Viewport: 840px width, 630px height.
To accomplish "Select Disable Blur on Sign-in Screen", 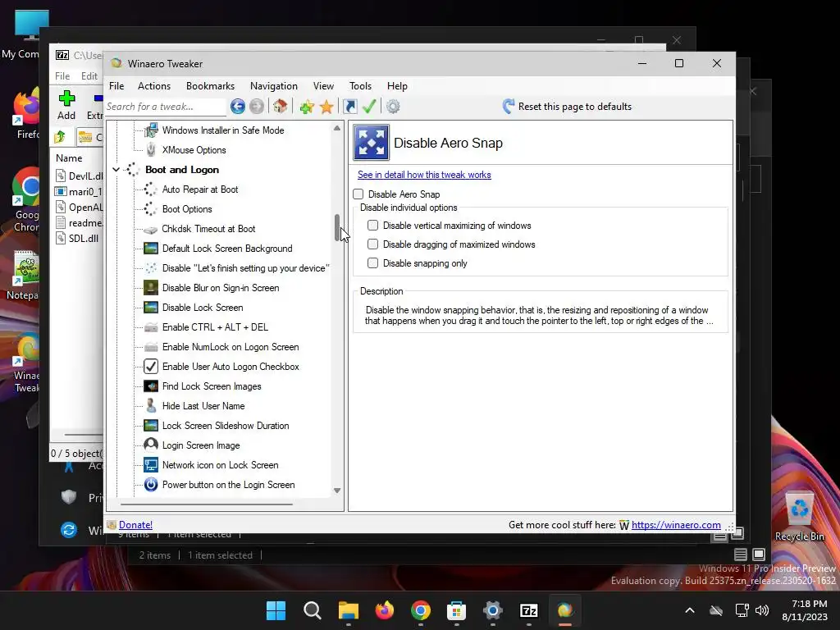I will pyautogui.click(x=221, y=288).
